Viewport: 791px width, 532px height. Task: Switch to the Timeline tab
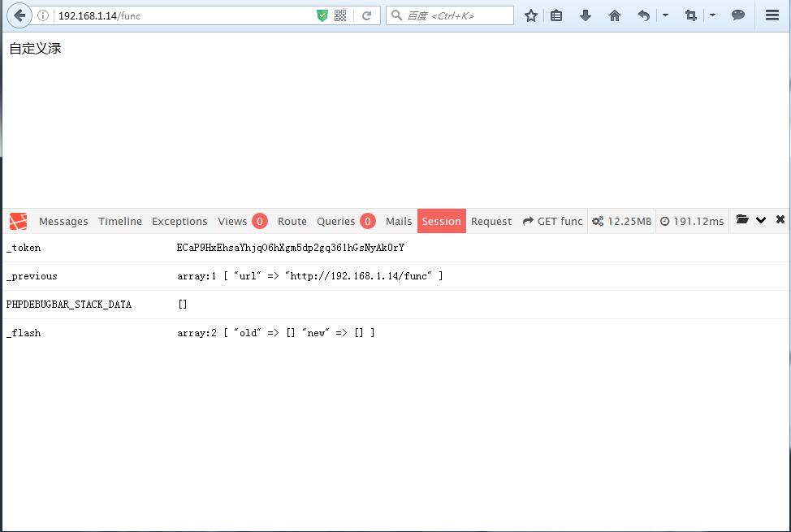[119, 220]
